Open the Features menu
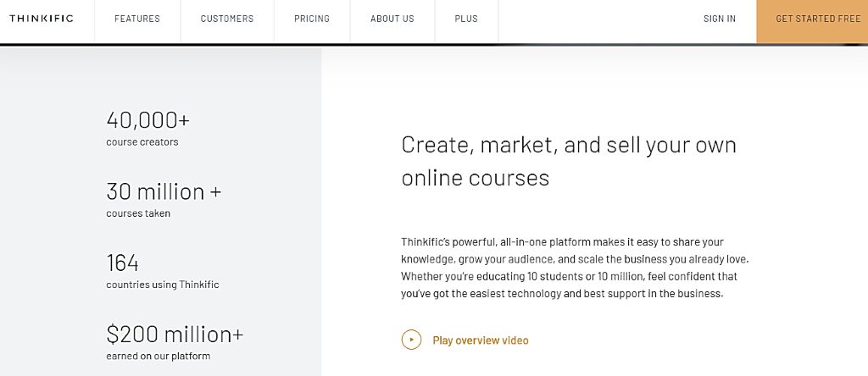Viewport: 868px width, 376px height. pyautogui.click(x=137, y=19)
